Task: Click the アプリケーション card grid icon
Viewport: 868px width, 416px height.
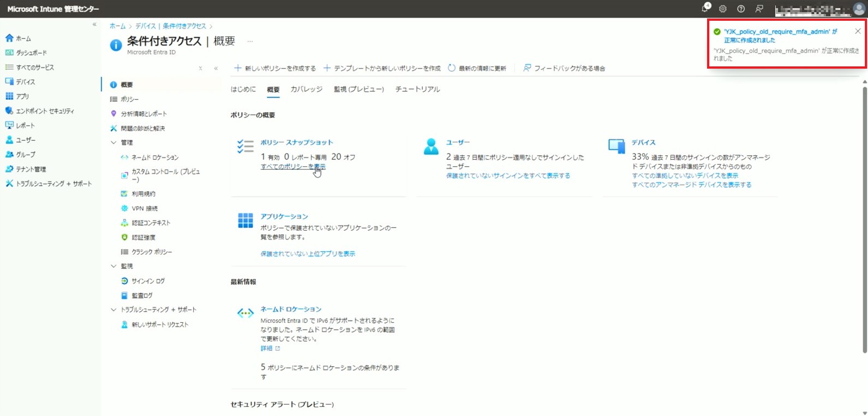Action: (x=245, y=220)
